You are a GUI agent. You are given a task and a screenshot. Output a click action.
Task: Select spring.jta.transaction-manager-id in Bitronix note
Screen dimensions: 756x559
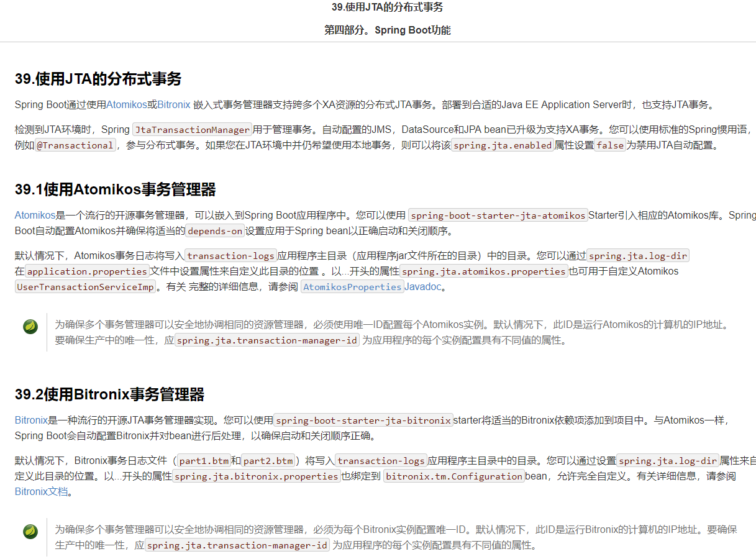pos(237,545)
